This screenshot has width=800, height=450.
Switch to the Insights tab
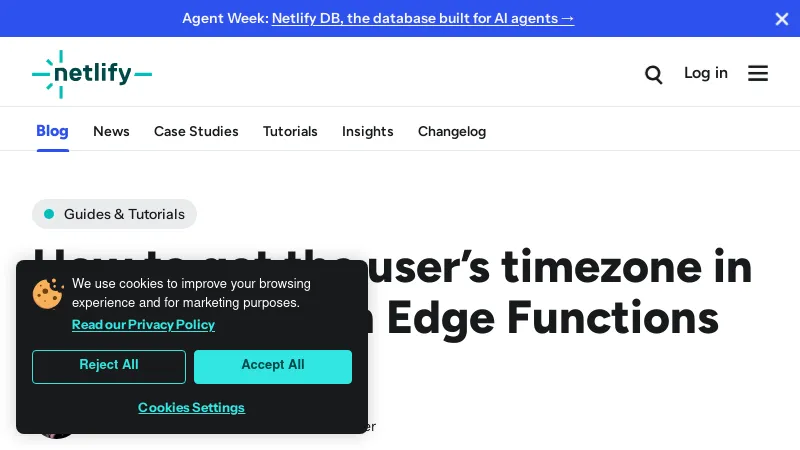[368, 131]
